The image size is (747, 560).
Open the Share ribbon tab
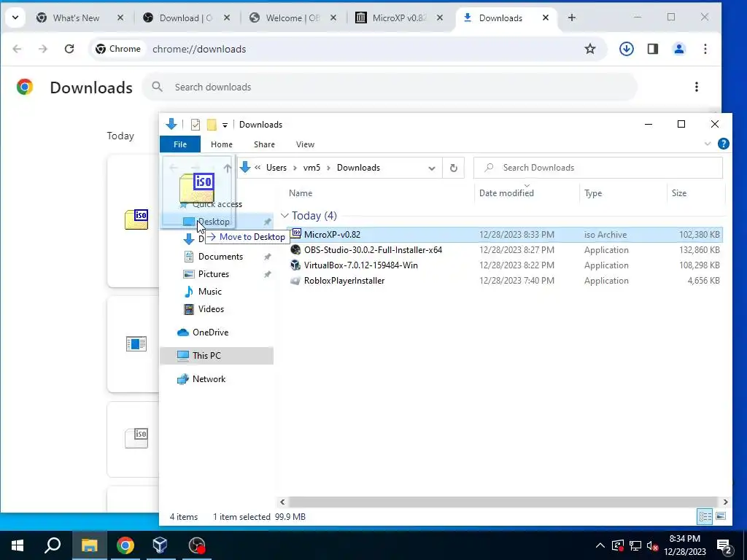click(x=264, y=144)
